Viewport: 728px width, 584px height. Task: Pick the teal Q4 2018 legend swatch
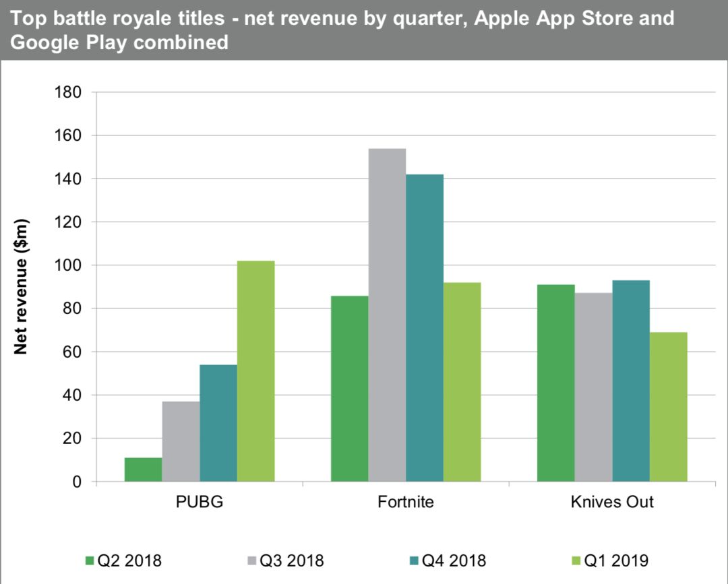click(414, 560)
